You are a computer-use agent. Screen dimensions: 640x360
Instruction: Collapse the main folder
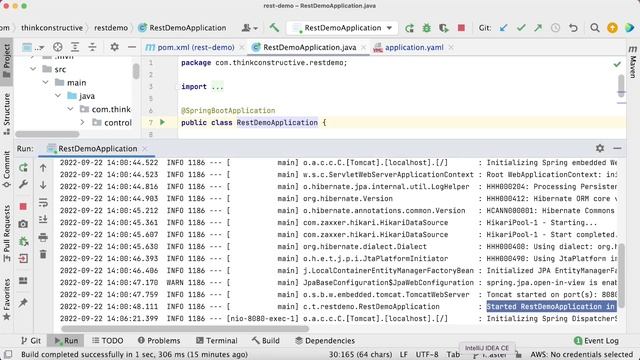(45, 82)
